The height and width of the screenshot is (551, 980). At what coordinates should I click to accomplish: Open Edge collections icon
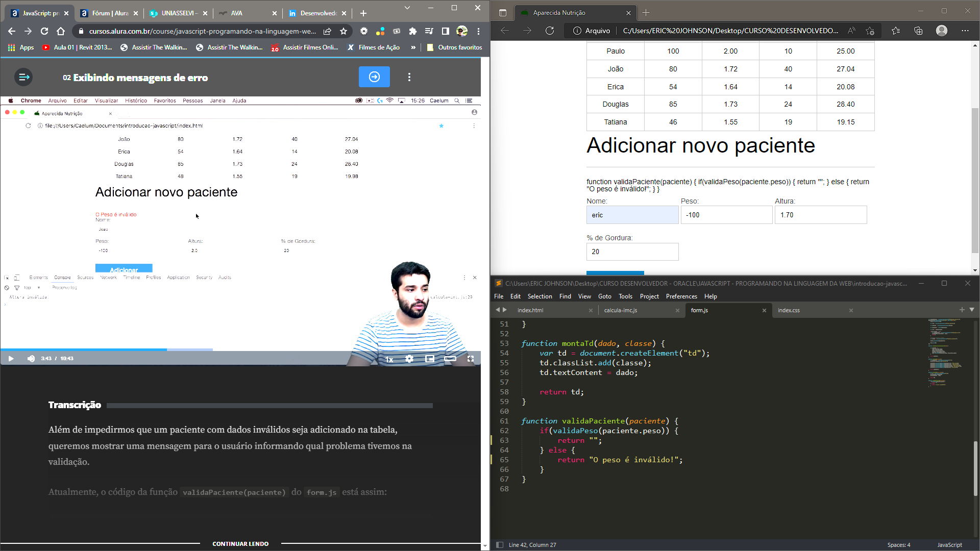click(x=918, y=31)
